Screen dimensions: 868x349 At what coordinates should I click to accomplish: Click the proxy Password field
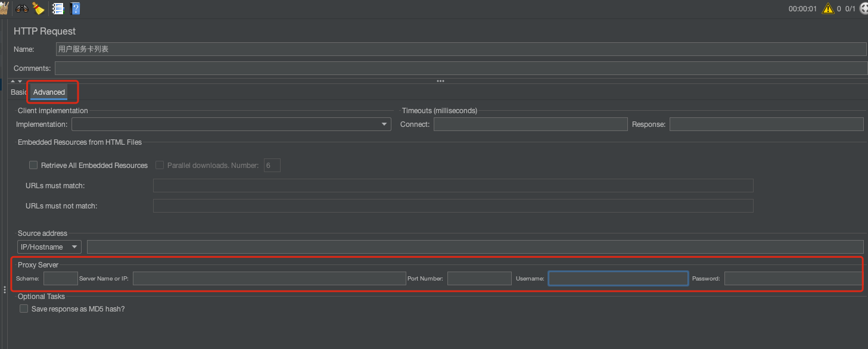point(793,278)
